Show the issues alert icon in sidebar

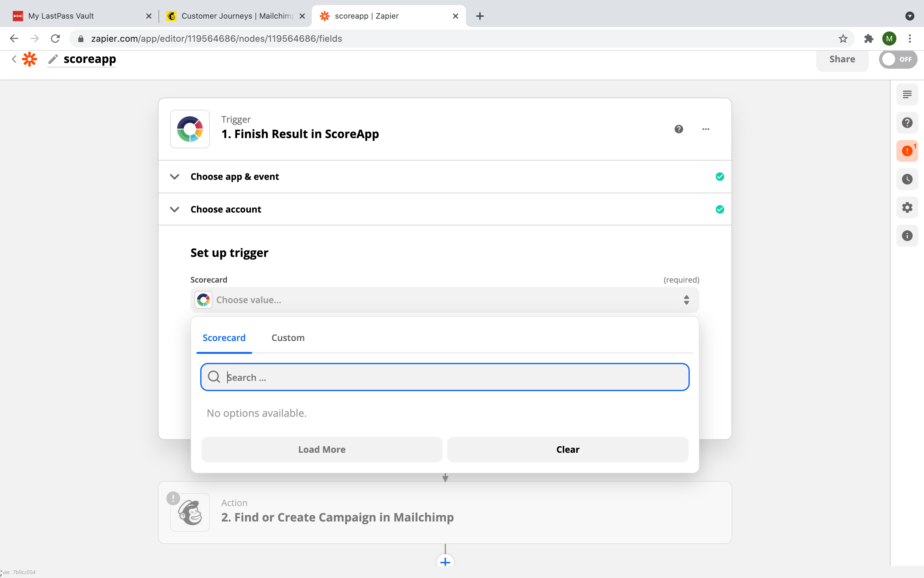907,151
